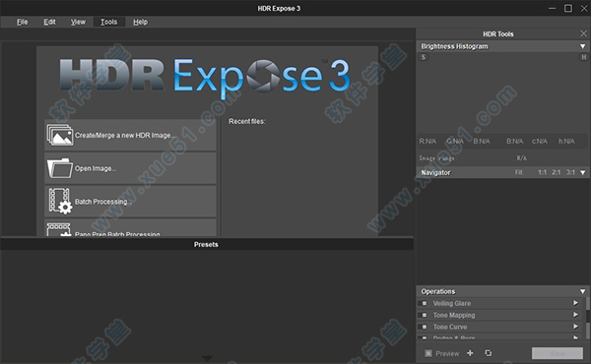Open the View menu

[78, 22]
